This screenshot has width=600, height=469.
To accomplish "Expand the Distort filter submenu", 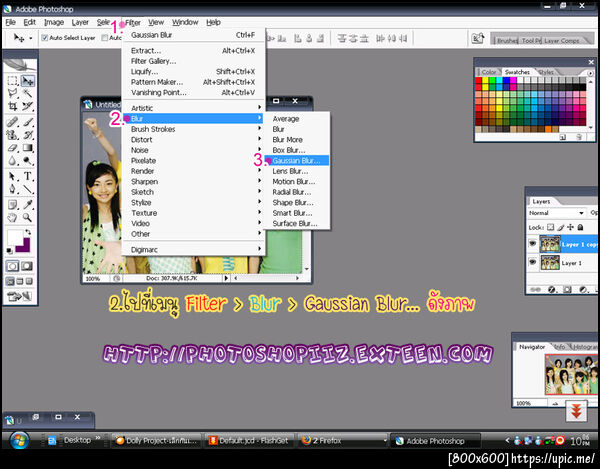I will [195, 140].
